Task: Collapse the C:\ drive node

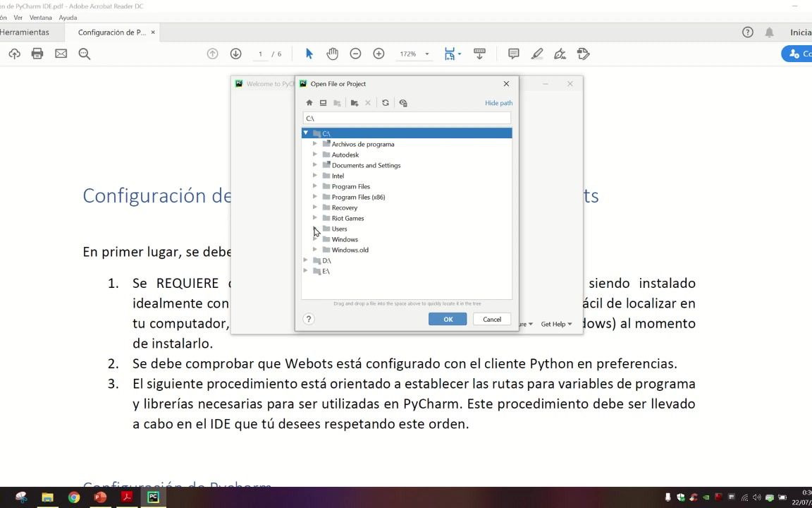Action: click(x=305, y=133)
